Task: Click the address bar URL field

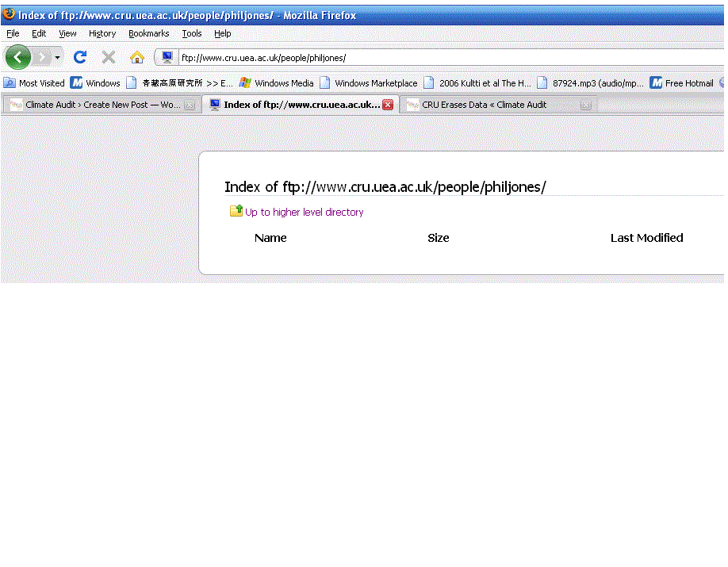Action: point(444,58)
